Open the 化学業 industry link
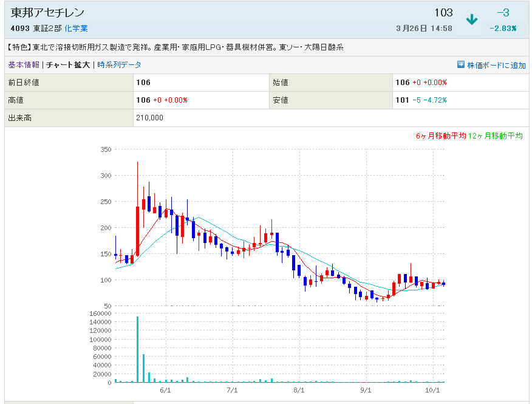The image size is (532, 404). [x=76, y=29]
